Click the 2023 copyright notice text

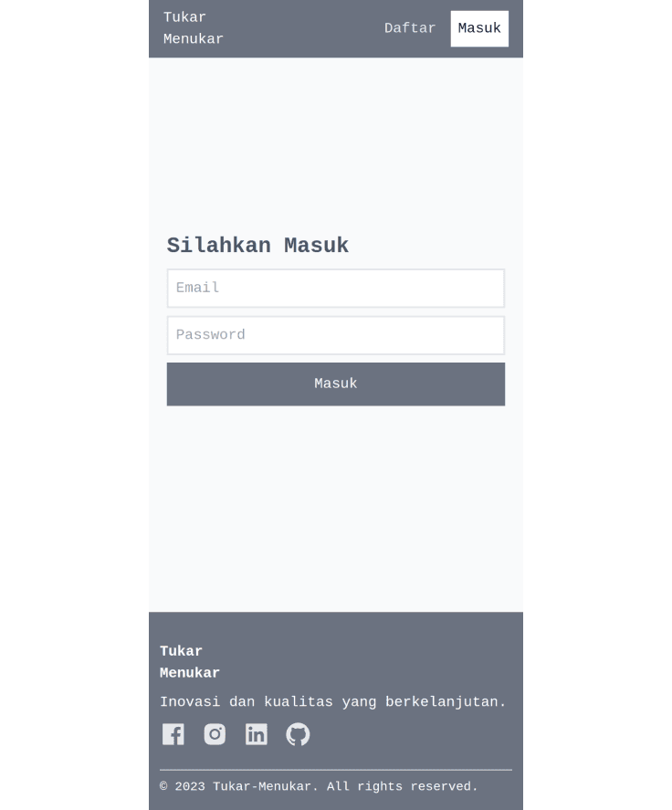319,787
